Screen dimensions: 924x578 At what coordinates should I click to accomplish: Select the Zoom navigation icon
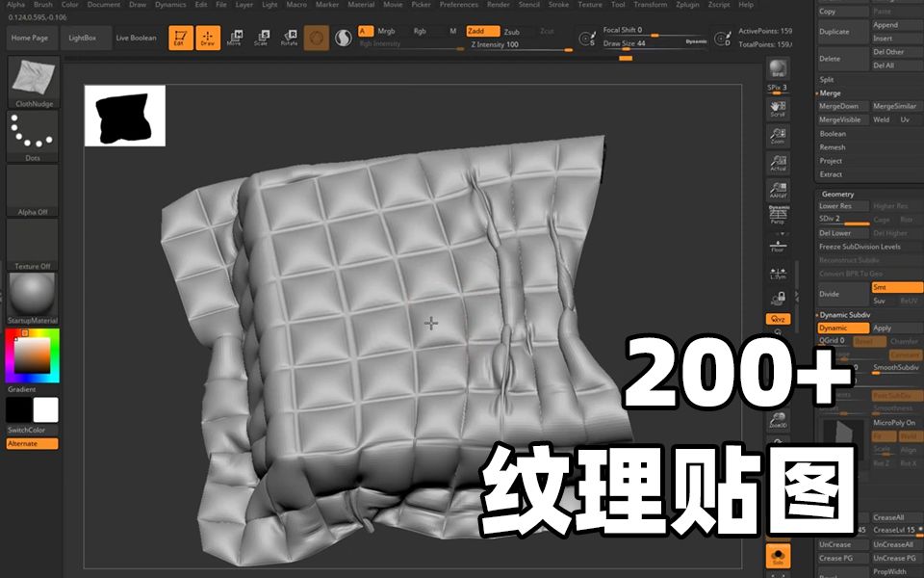[778, 136]
